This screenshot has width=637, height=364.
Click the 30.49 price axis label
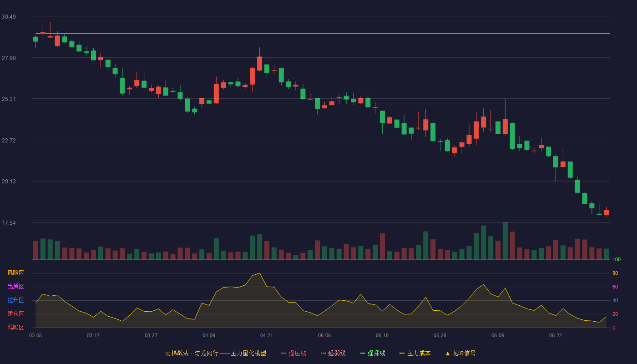[9, 17]
